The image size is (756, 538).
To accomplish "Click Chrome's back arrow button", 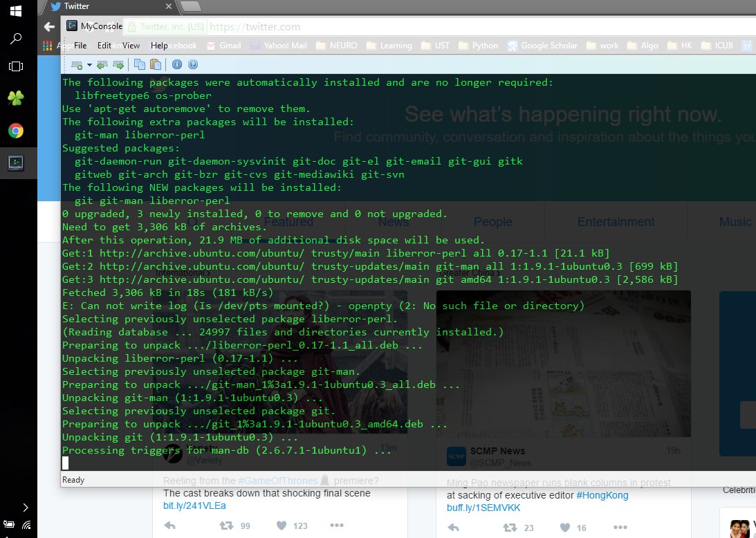I will [x=49, y=26].
